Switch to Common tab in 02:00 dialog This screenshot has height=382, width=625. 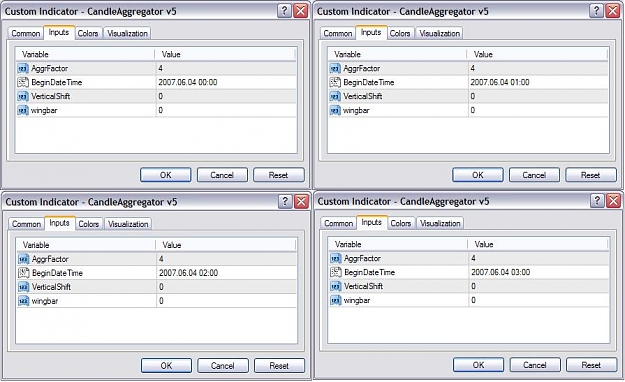(27, 224)
